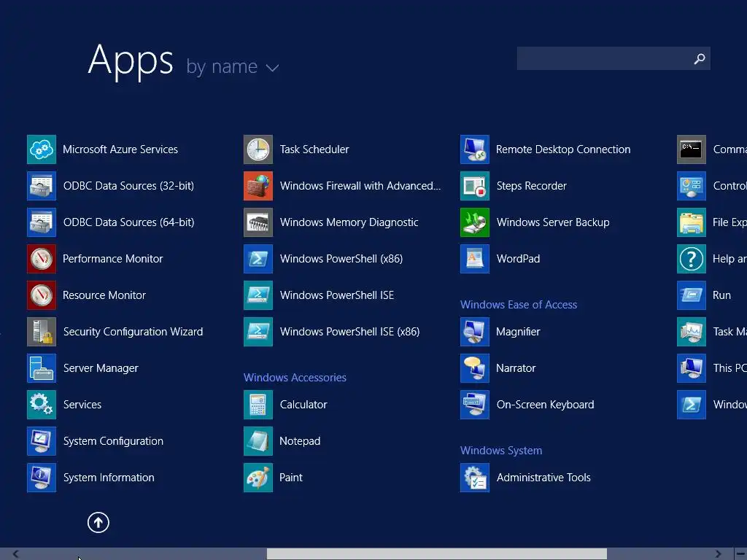Open Calculator icon
The width and height of the screenshot is (747, 560).
pyautogui.click(x=258, y=404)
